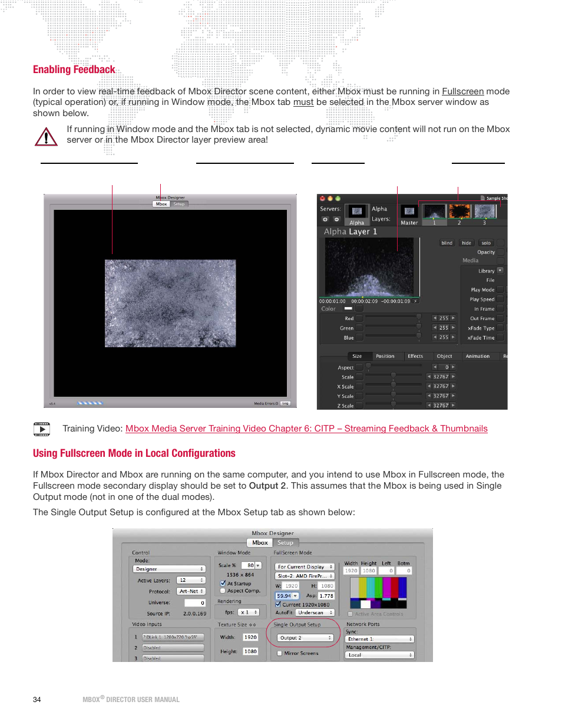The height and width of the screenshot is (728, 562).
Task: Open the Scale % dropdown
Action: pos(258,565)
